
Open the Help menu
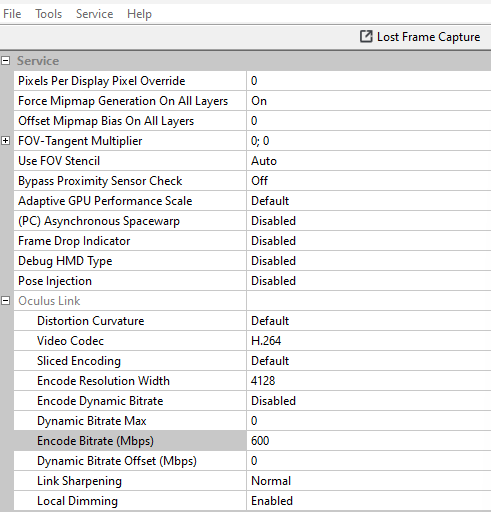(139, 14)
